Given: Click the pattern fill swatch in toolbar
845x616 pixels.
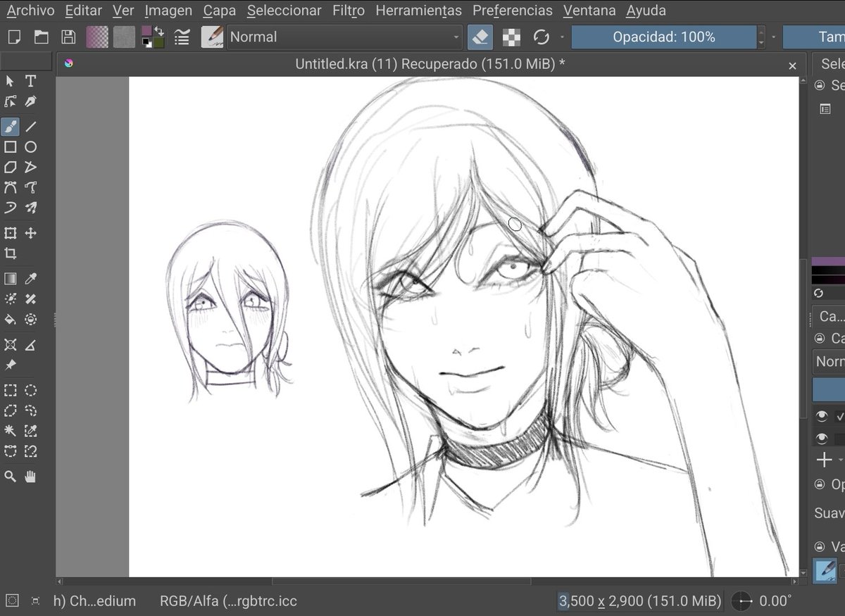Looking at the screenshot, I should pyautogui.click(x=125, y=37).
